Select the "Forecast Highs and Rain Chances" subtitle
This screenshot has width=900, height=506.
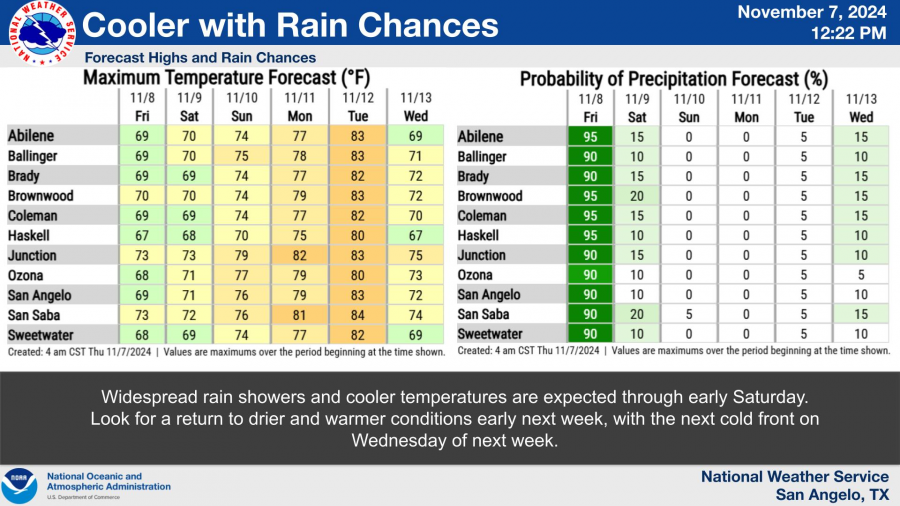click(x=200, y=58)
